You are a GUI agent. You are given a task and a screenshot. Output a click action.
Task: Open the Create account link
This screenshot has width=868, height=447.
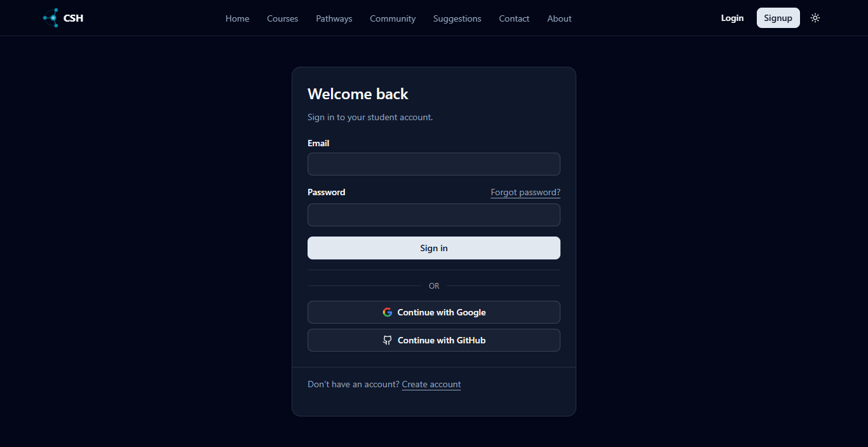[431, 384]
